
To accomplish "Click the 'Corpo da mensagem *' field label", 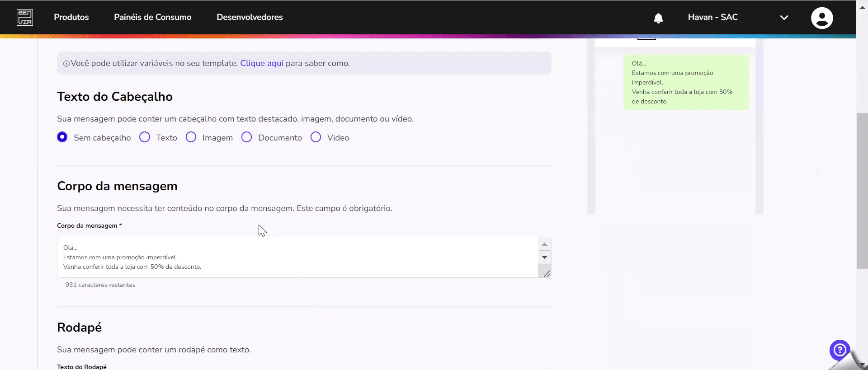I will 89,225.
